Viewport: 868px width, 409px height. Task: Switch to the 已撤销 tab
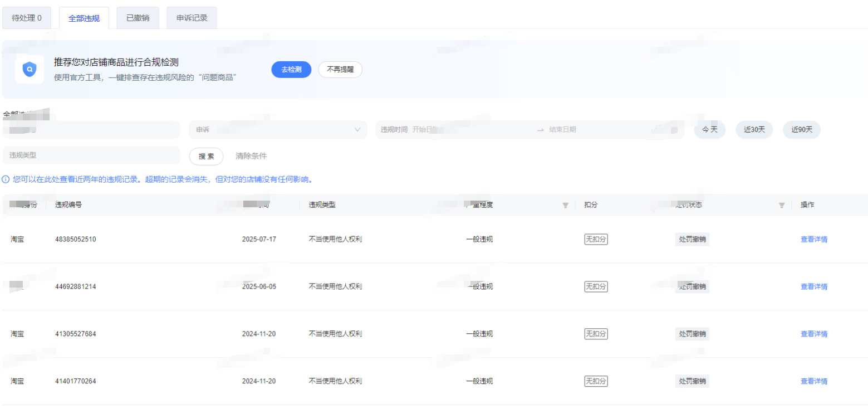138,18
